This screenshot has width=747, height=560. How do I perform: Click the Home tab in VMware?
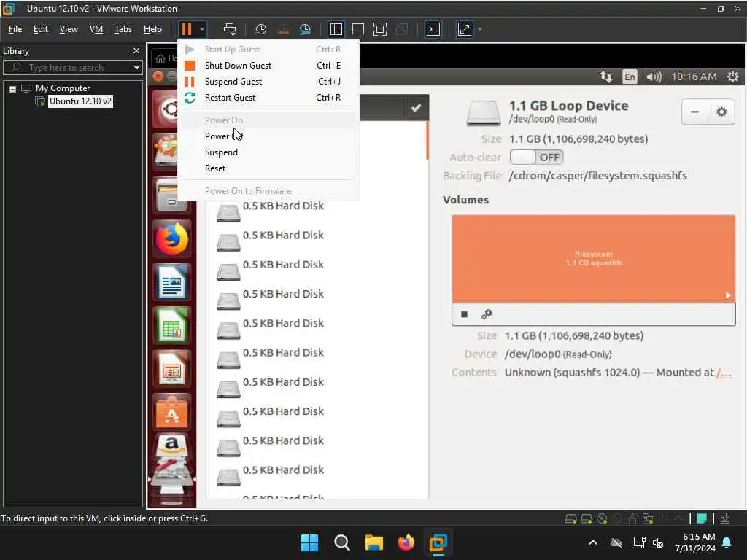tap(166, 58)
